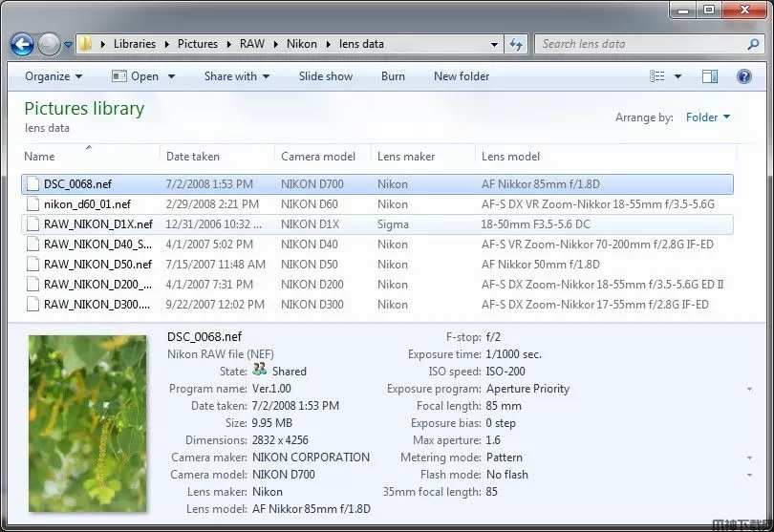Click the search magnifier icon

(x=754, y=44)
